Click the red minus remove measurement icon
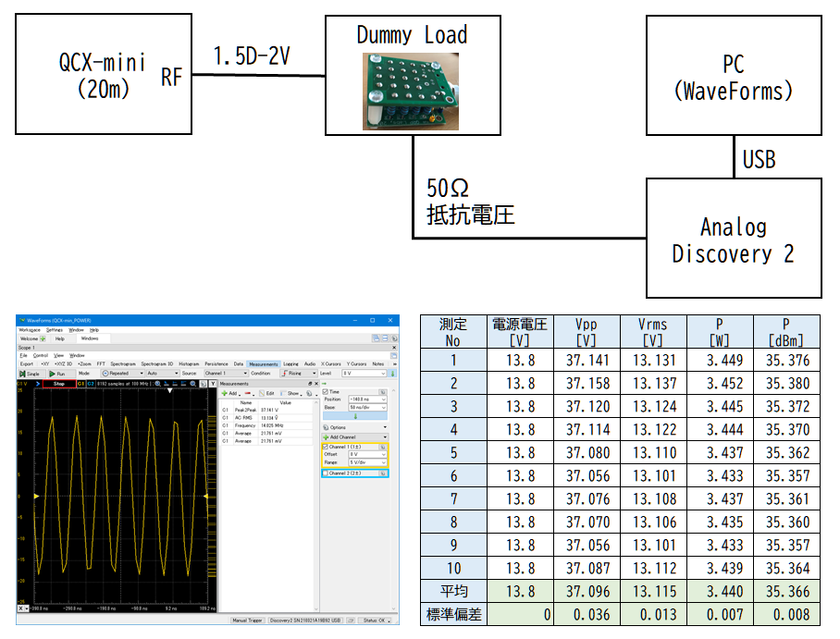The width and height of the screenshot is (840, 639). [x=248, y=393]
